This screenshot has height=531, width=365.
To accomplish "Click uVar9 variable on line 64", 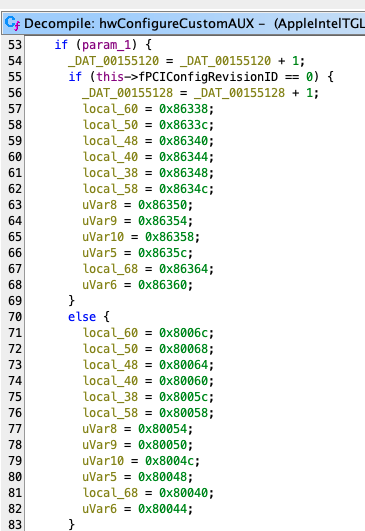I will click(x=100, y=221).
